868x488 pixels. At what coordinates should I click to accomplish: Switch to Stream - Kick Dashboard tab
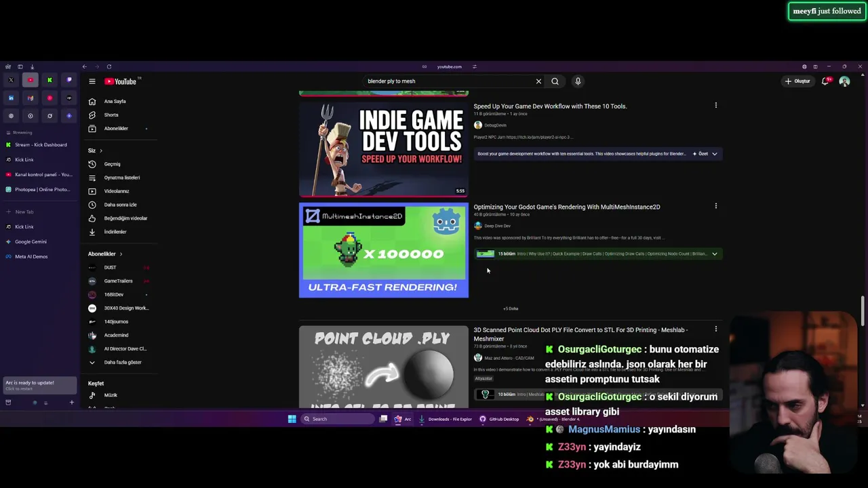39,144
